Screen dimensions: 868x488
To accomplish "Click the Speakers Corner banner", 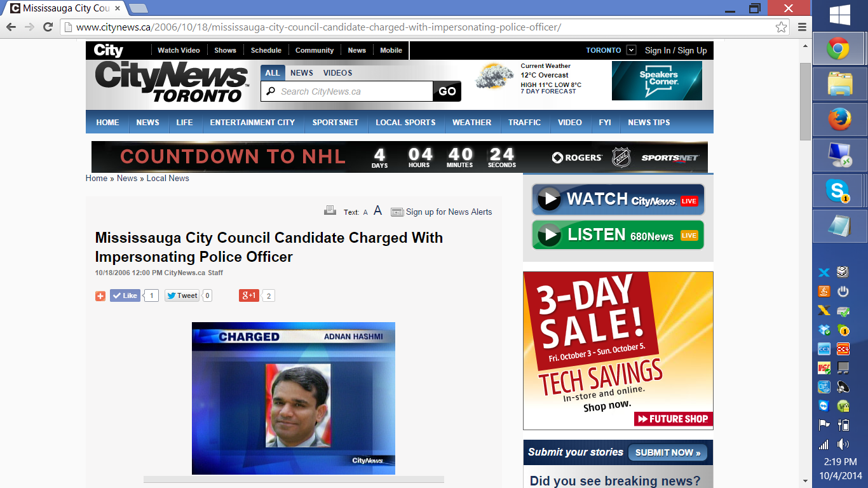I will (x=657, y=81).
